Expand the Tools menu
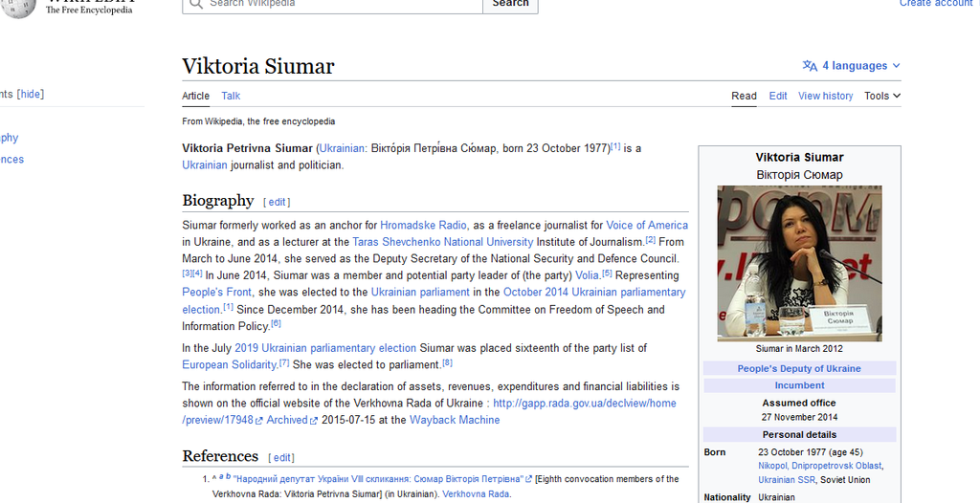Image resolution: width=980 pixels, height=503 pixels. [x=881, y=96]
